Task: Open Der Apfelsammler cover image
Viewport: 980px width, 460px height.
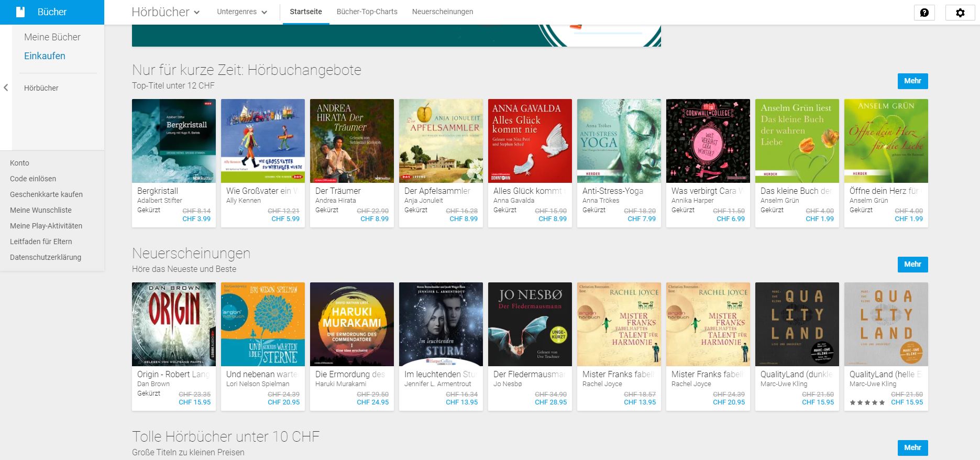Action: click(x=441, y=141)
